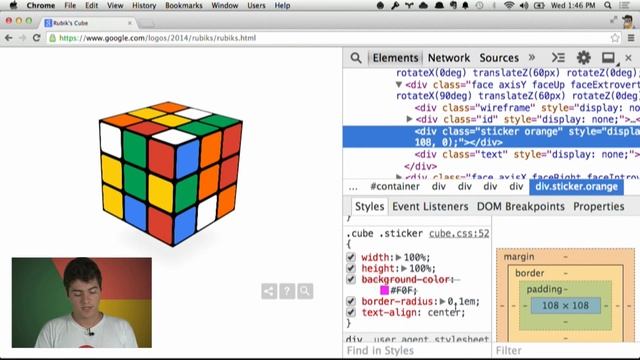Expand the width shorthand triangle
Viewport: 640px width, 360px height.
click(x=398, y=258)
